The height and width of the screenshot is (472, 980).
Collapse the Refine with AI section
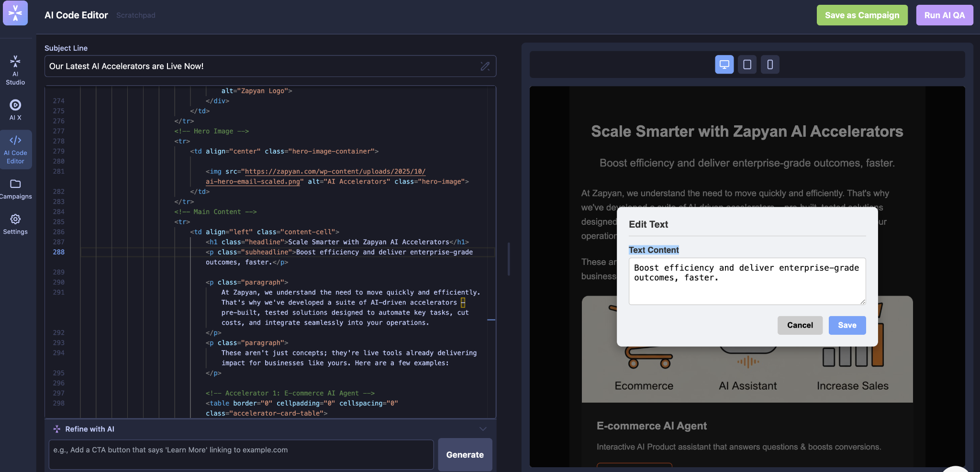(483, 428)
